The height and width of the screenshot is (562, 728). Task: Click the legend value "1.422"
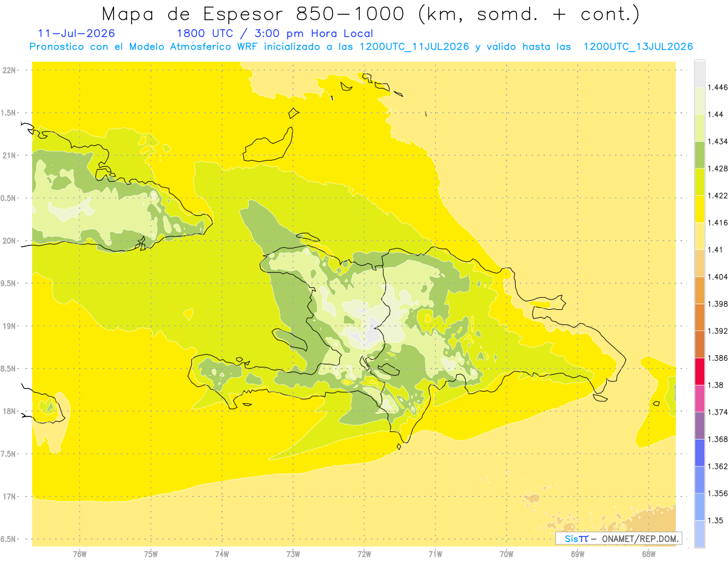pos(718,195)
